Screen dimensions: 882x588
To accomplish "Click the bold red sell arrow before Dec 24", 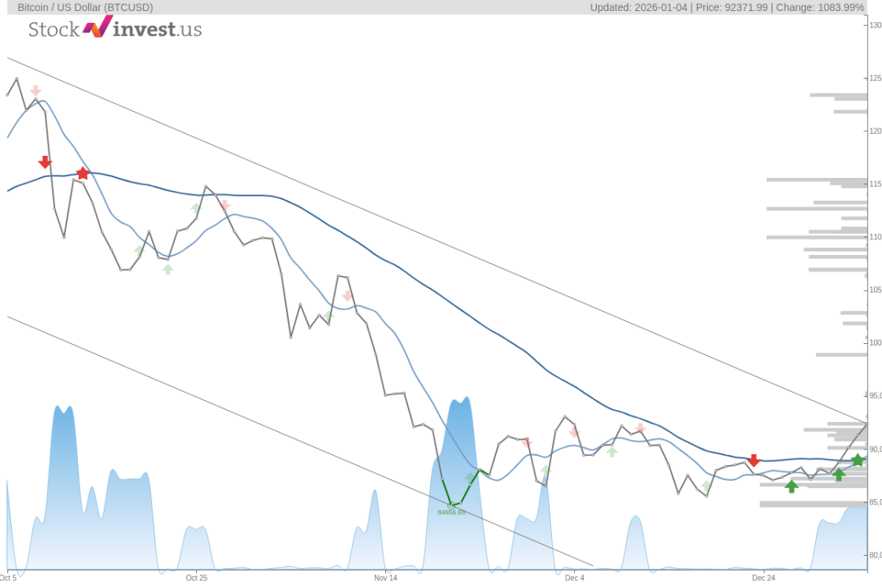I will pos(754,460).
